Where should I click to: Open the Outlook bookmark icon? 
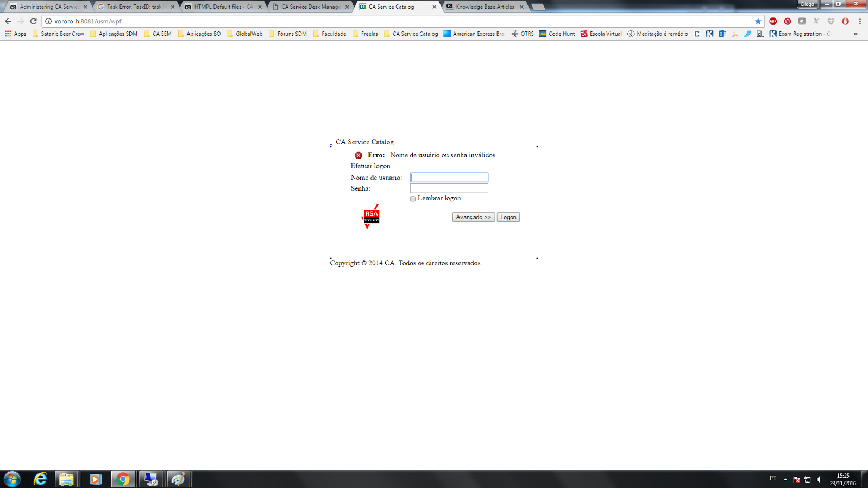coord(722,34)
